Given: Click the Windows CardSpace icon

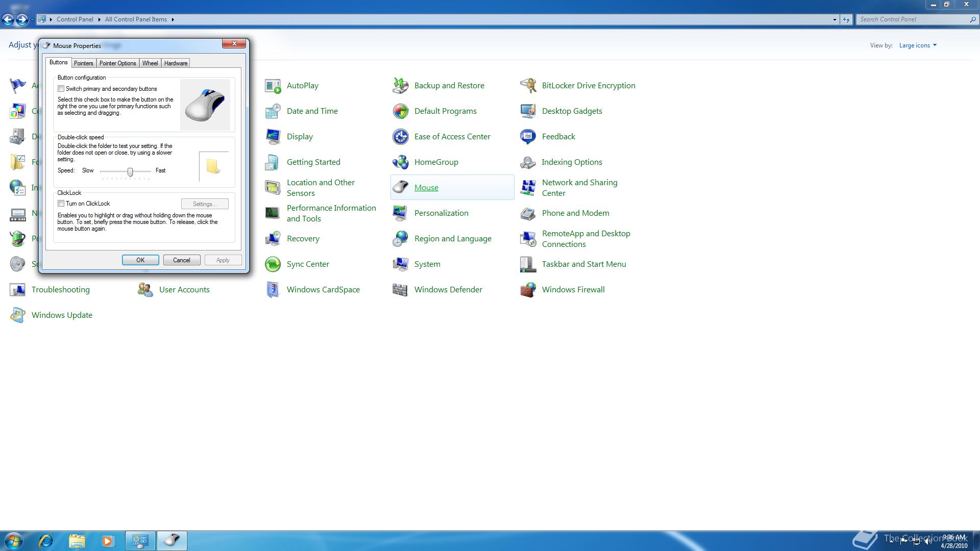Looking at the screenshot, I should tap(273, 290).
